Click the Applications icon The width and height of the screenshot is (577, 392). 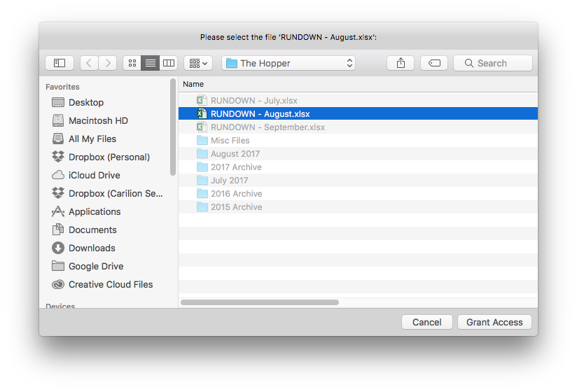coord(58,211)
